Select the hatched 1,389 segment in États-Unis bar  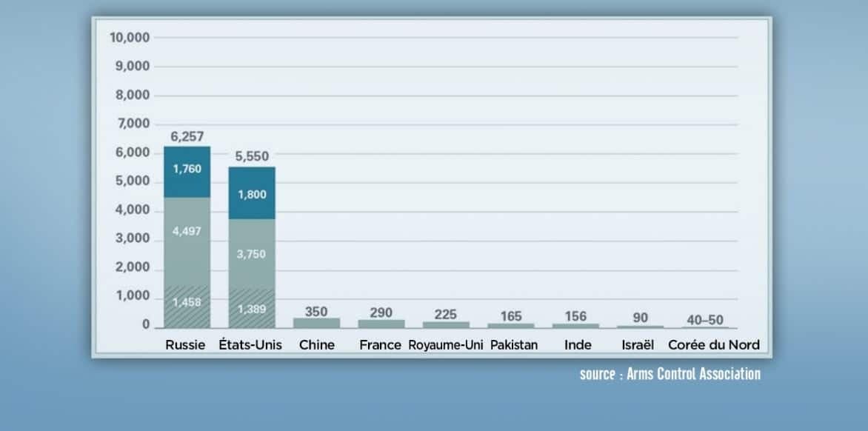click(251, 307)
